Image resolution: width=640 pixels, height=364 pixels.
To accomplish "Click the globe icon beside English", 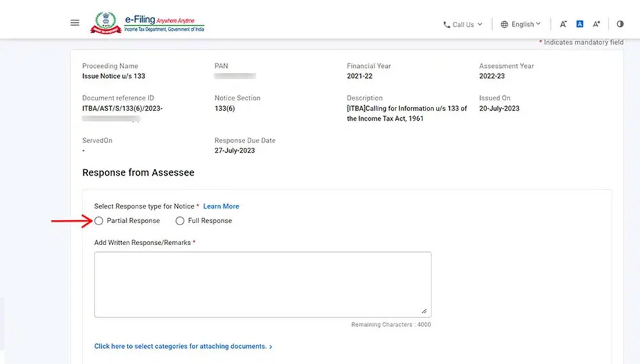I will pos(504,24).
